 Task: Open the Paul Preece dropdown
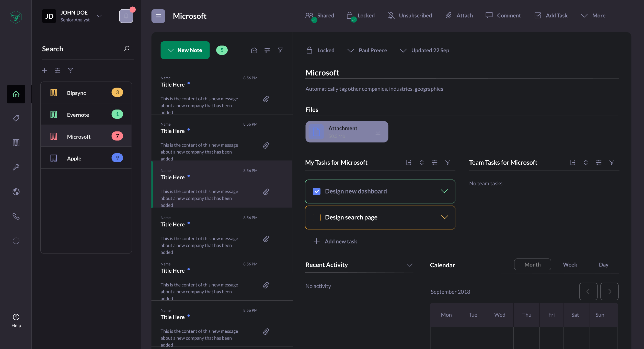point(367,50)
